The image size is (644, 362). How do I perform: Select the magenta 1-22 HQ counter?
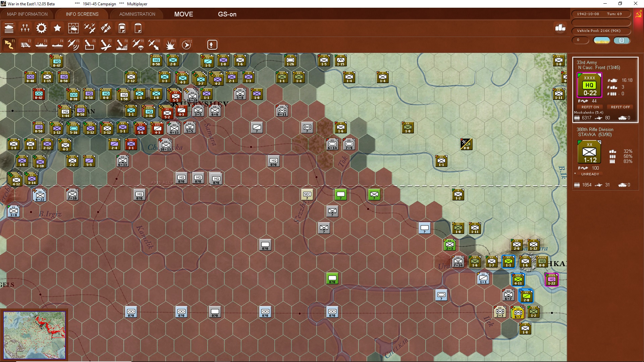[552, 280]
